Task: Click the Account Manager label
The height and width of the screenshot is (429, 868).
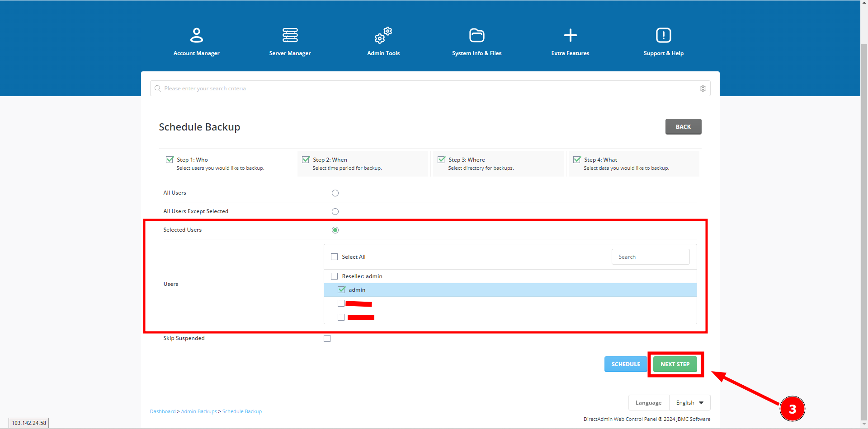Action: pos(196,53)
